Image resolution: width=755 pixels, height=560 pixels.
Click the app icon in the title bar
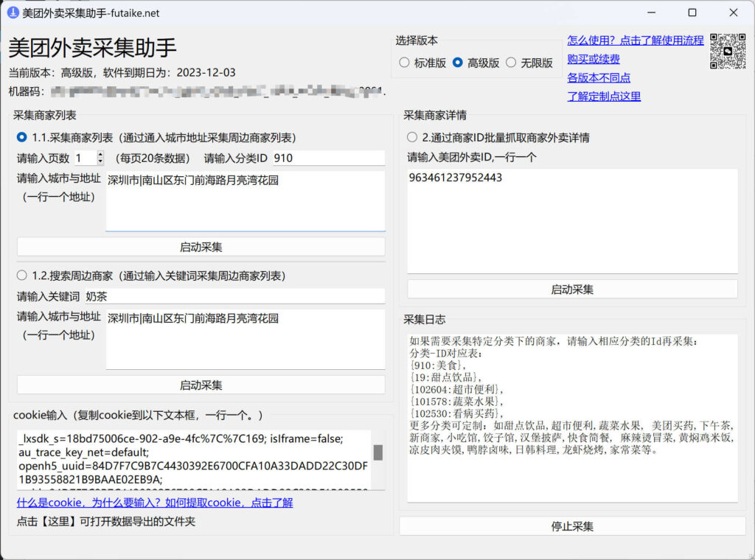(13, 13)
